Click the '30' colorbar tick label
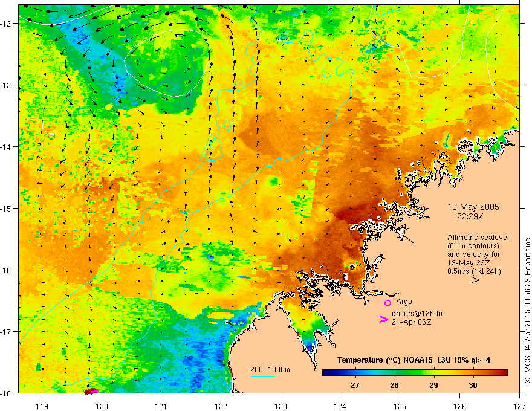 473,385
